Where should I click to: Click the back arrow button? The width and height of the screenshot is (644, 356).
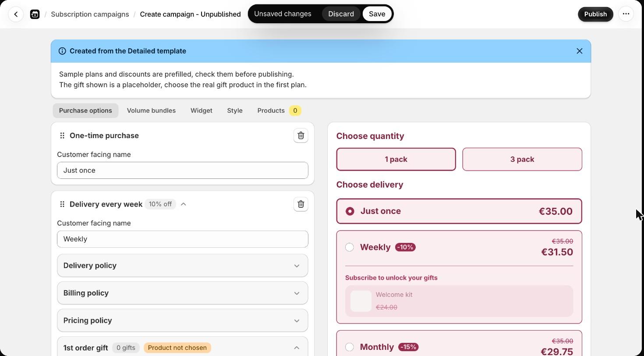(x=16, y=14)
